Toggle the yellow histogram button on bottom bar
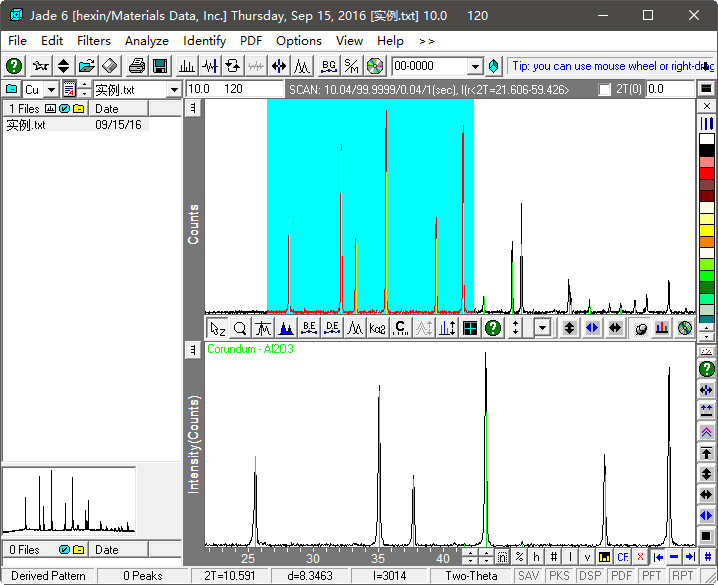Image resolution: width=718 pixels, height=585 pixels. pyautogui.click(x=604, y=557)
